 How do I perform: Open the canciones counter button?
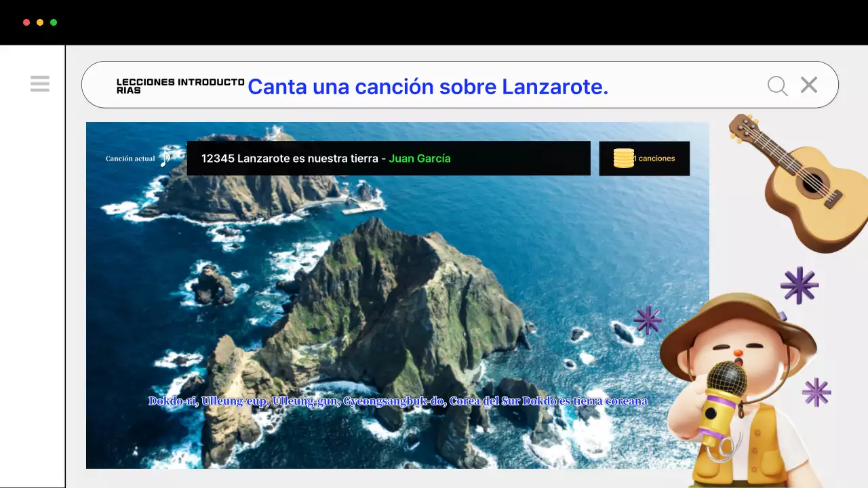pos(644,158)
